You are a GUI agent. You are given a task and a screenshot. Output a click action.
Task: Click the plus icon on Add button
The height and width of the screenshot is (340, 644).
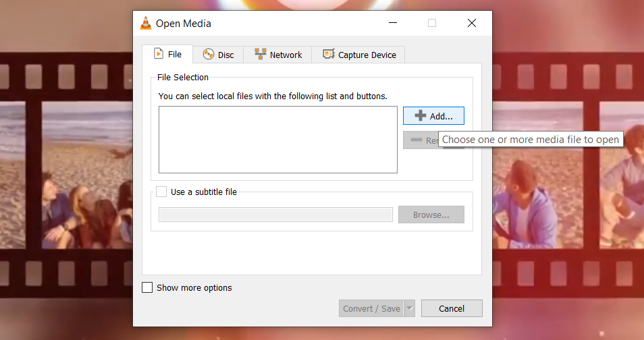click(421, 116)
